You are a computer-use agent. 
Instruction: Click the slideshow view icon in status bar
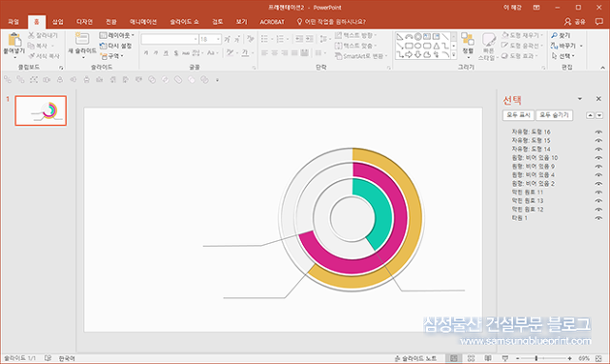tap(505, 358)
